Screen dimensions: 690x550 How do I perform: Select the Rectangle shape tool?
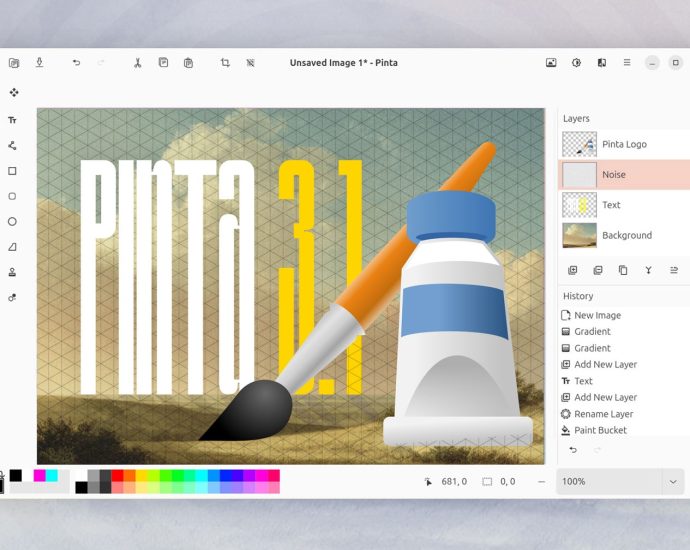coord(13,171)
